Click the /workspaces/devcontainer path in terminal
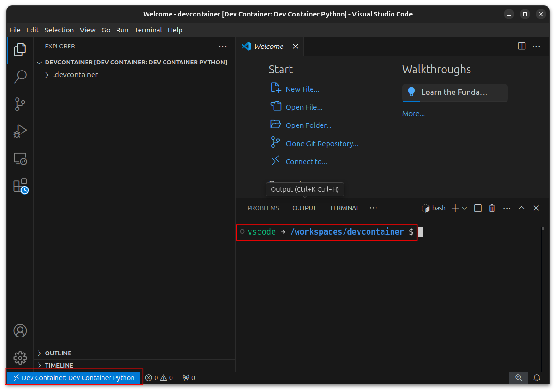 pos(347,232)
